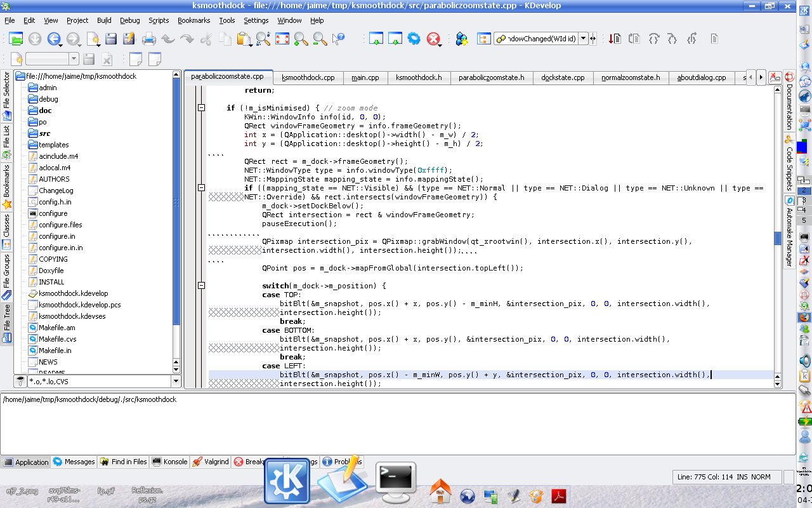Image resolution: width=812 pixels, height=508 pixels.
Task: Click the Step Over braces icon
Action: point(653,39)
